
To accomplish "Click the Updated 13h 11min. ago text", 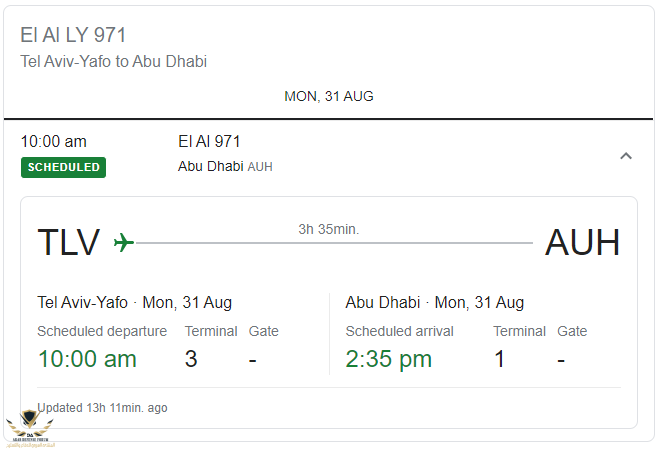I will pyautogui.click(x=102, y=407).
